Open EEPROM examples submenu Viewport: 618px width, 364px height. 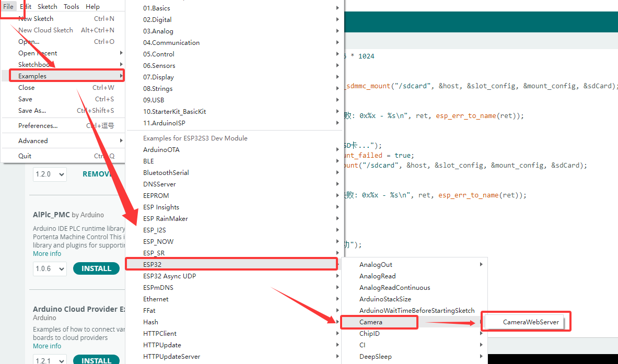(235, 195)
